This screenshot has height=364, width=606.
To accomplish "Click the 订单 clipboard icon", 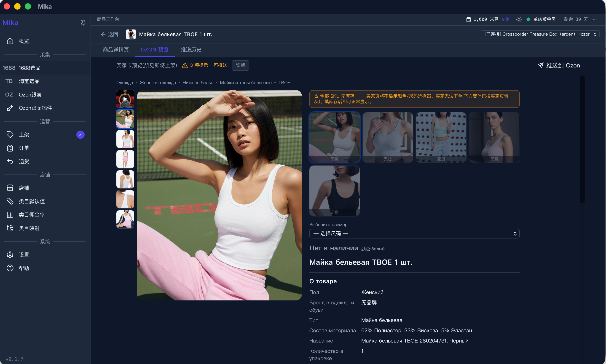I will click(10, 148).
